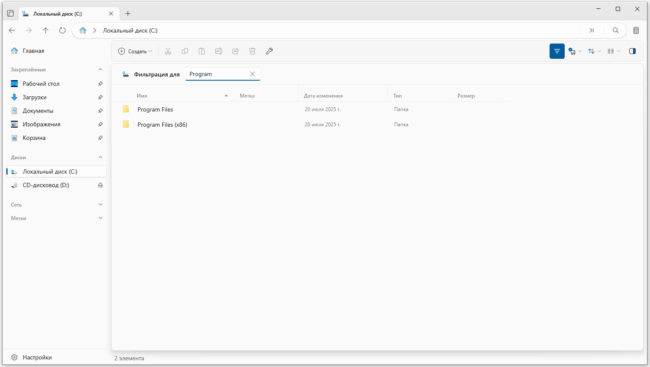Image resolution: width=650 pixels, height=367 pixels.
Task: Expand the Метки section
Action: pos(100,218)
